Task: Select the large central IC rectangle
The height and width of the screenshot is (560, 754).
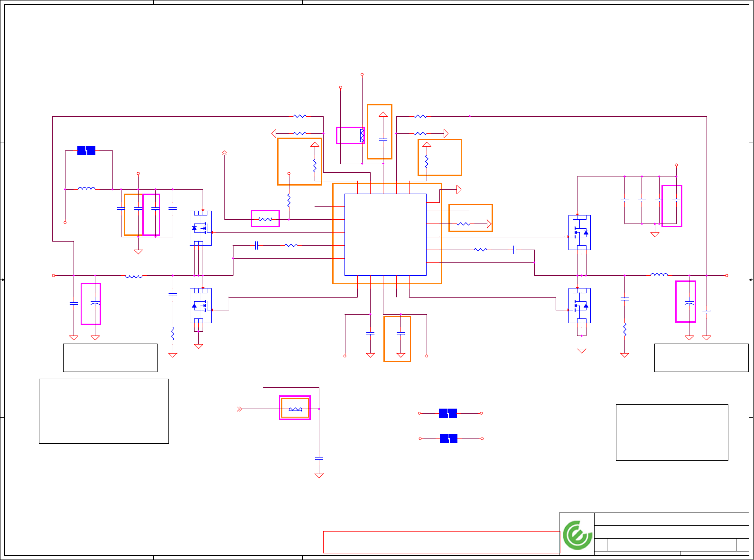Action: [385, 234]
